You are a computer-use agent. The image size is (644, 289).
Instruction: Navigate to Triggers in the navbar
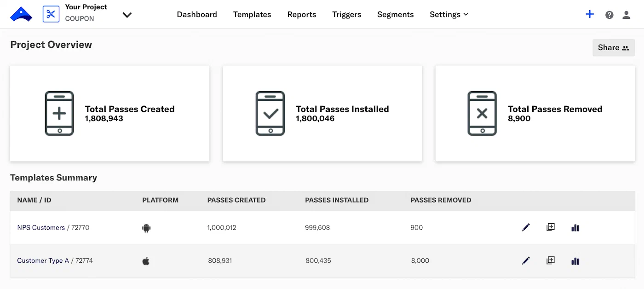coord(346,15)
